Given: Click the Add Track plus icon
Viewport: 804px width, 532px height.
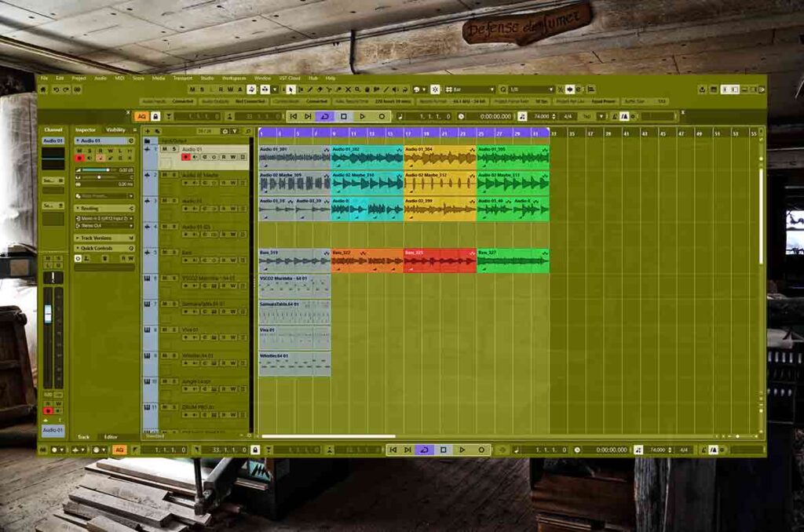Looking at the screenshot, I should [147, 131].
